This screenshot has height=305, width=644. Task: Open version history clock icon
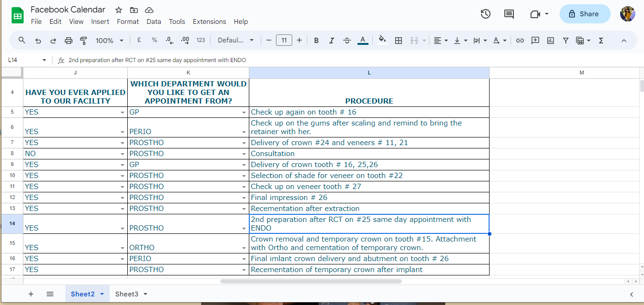tap(485, 14)
